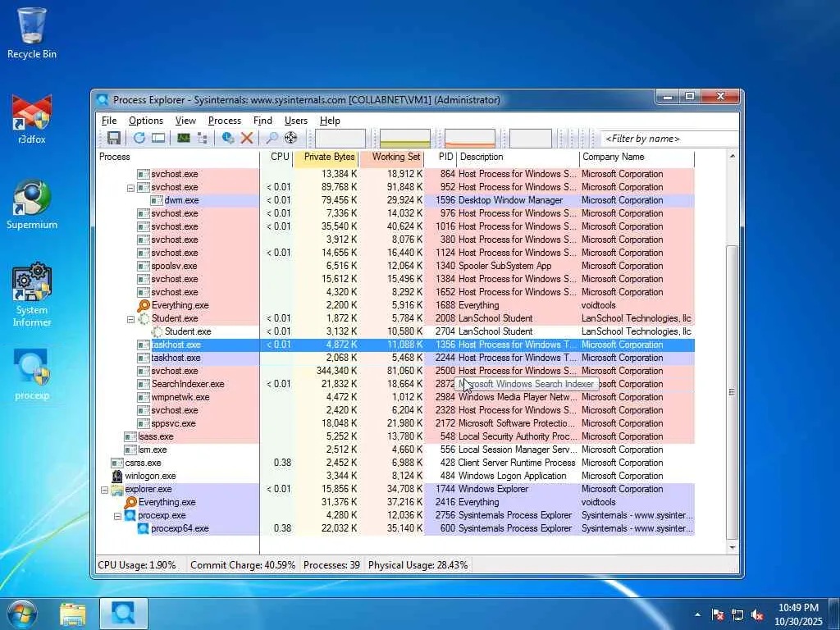Viewport: 840px width, 630px height.
Task: Open the System Information graph icon
Action: (x=184, y=138)
